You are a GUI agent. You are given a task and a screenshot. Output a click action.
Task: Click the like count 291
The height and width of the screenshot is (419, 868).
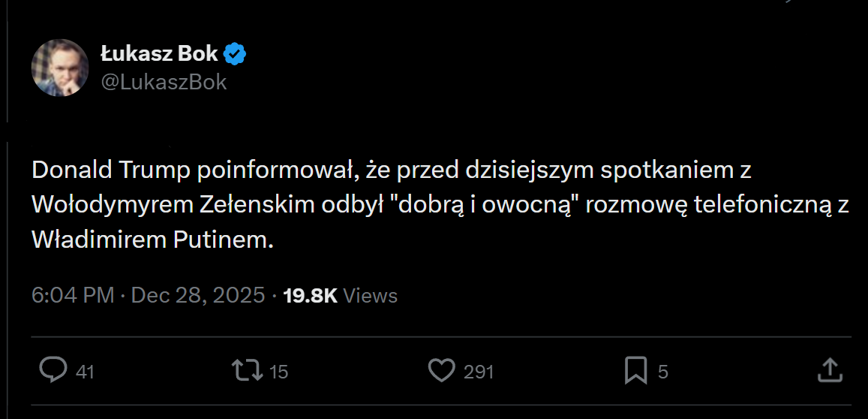tap(478, 372)
